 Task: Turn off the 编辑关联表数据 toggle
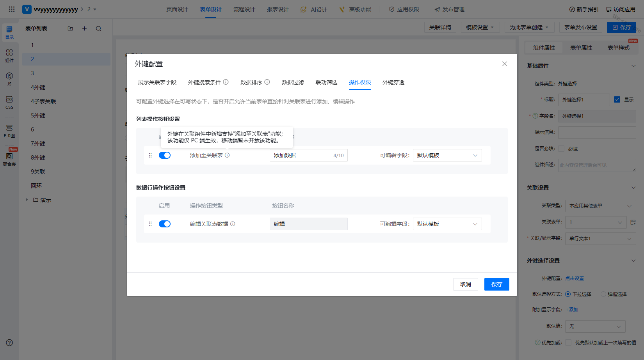point(165,224)
